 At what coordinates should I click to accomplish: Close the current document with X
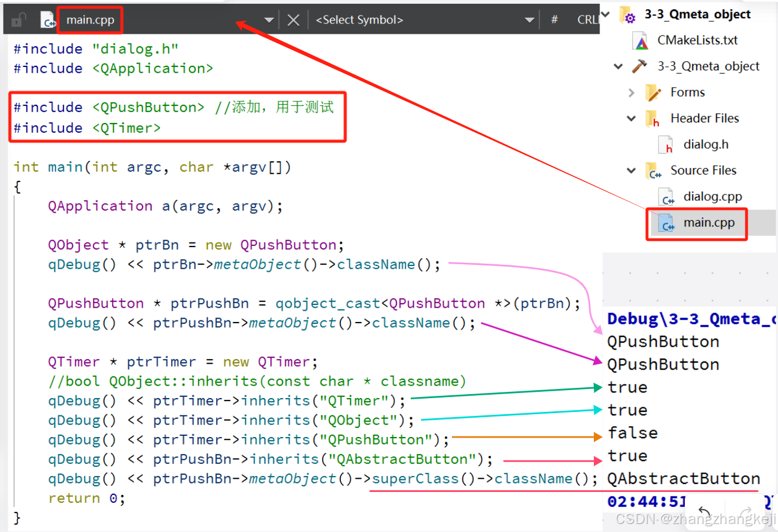(293, 20)
